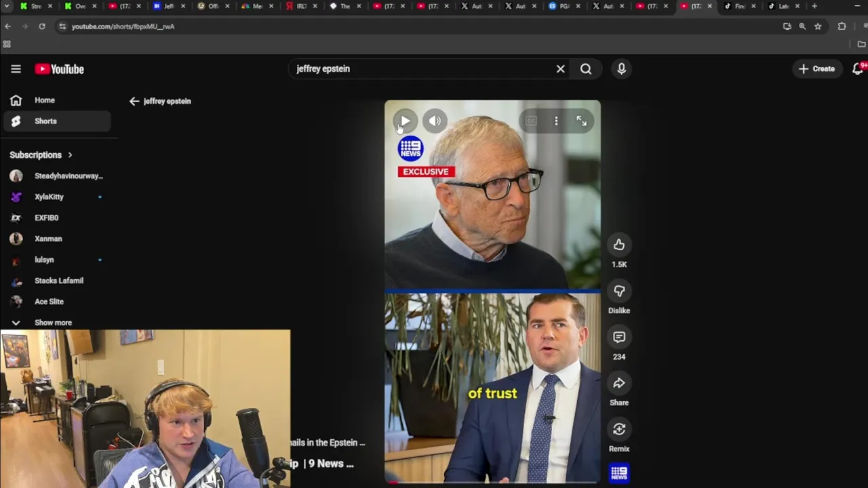Screen dimensions: 868x488
Task: Dislike this Short
Action: coord(619,291)
